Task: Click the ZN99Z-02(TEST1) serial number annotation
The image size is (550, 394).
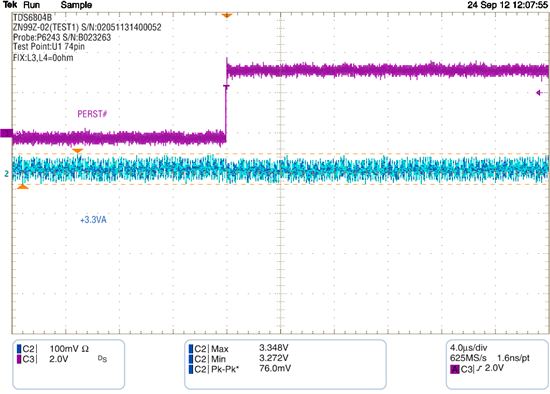Action: 87,27
